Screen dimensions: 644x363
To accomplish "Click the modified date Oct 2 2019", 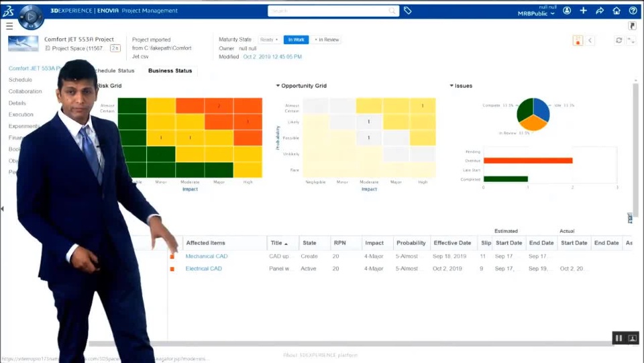I will [272, 56].
